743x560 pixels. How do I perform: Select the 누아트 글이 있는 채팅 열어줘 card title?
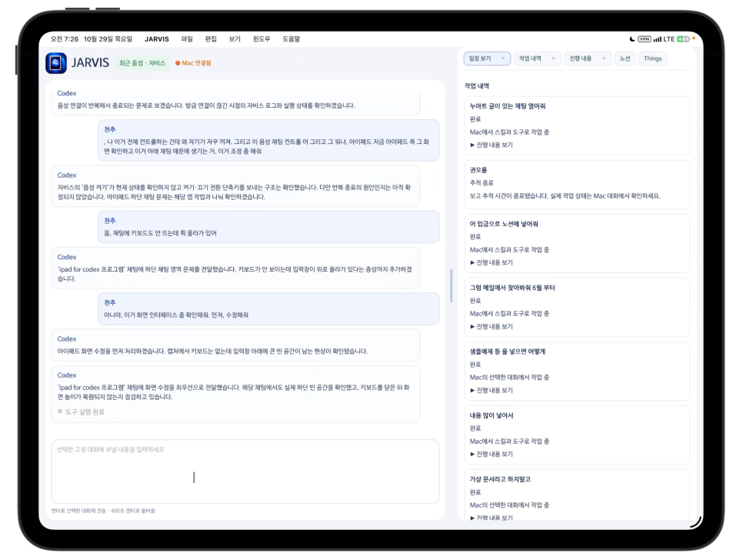(x=507, y=106)
